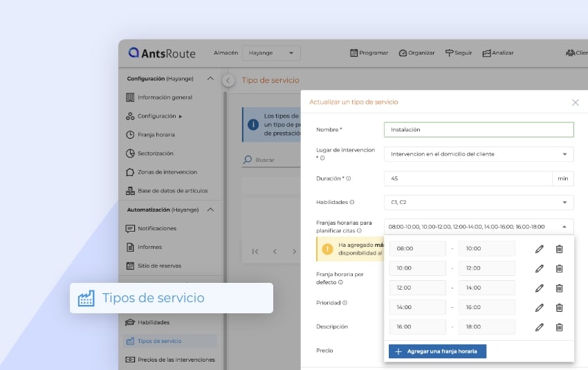Collapse the Franjas horarias dropdown list
This screenshot has height=370, width=588.
coord(564,226)
